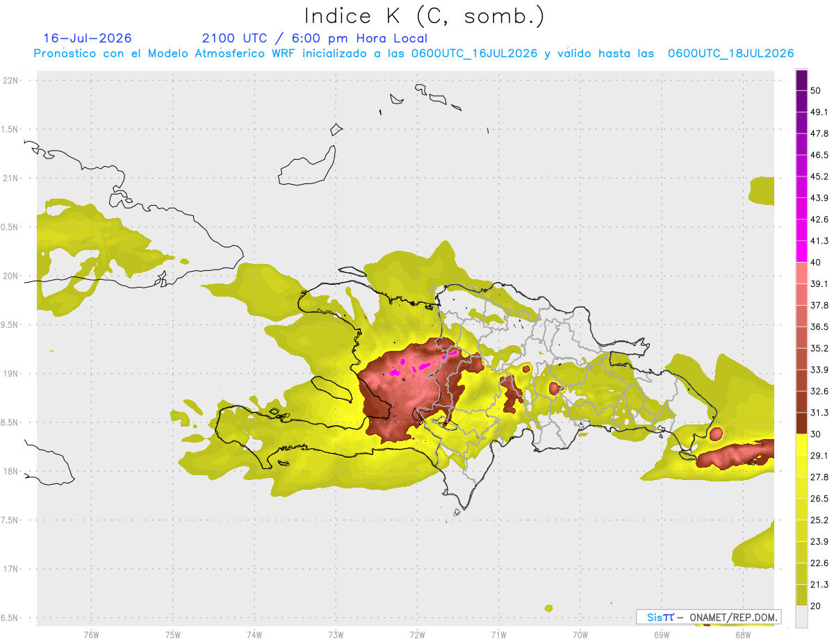Screen dimensions: 834x644
Task: Click the colorbar label "47.8"
Action: (x=819, y=133)
